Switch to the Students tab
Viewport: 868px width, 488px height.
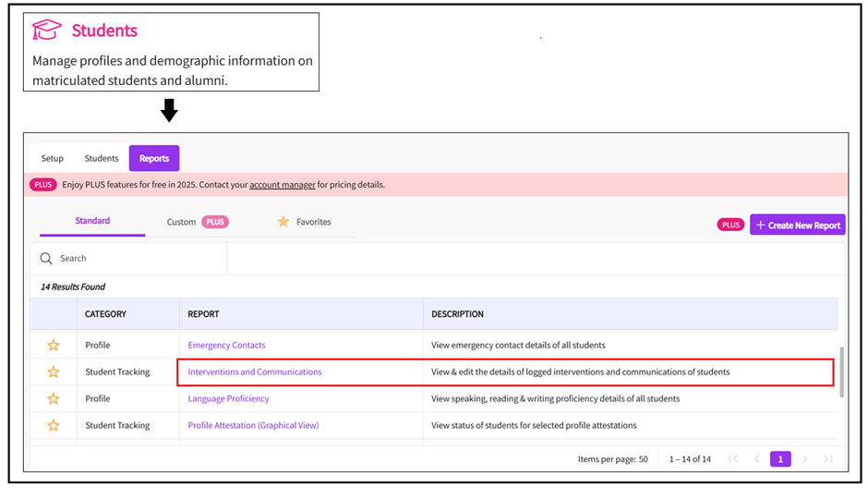pos(102,159)
